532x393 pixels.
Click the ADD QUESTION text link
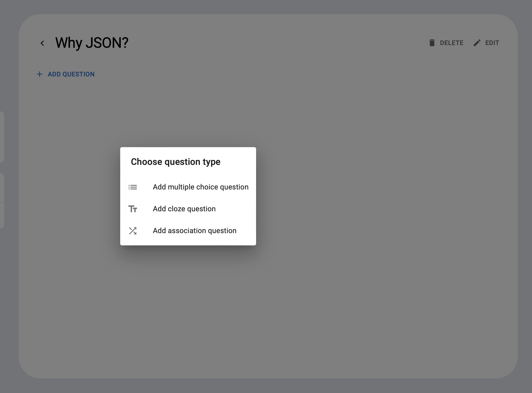pyautogui.click(x=71, y=74)
